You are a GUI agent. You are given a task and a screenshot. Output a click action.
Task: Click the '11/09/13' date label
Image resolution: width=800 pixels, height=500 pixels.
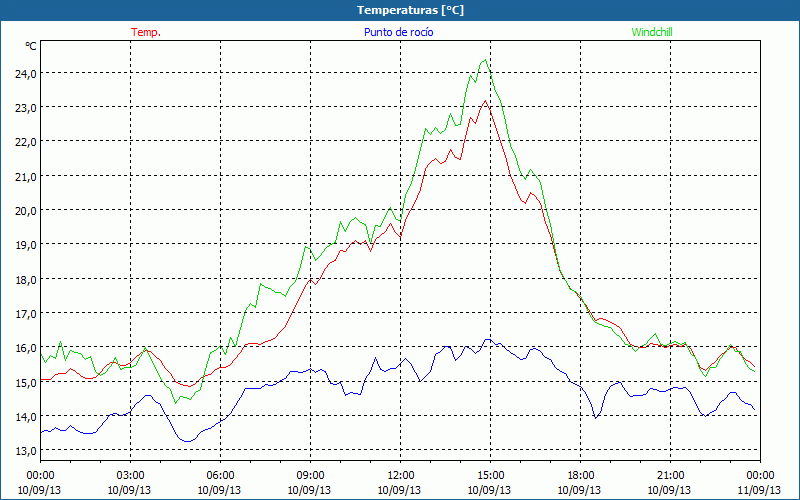(760, 490)
